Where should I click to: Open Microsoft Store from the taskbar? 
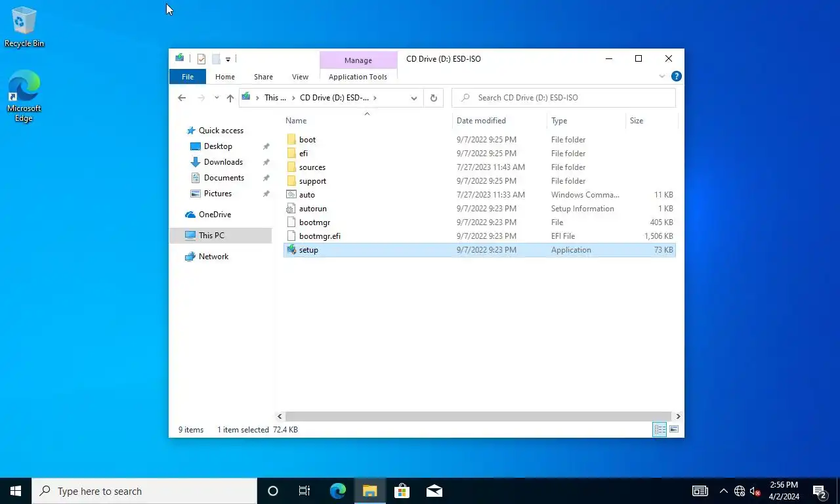pyautogui.click(x=402, y=491)
